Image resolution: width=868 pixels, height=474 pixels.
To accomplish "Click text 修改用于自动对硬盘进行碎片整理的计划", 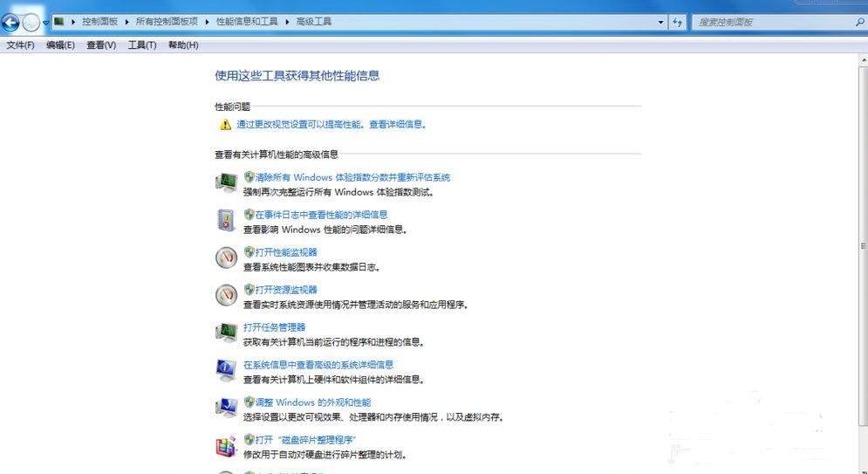I will (x=325, y=455).
